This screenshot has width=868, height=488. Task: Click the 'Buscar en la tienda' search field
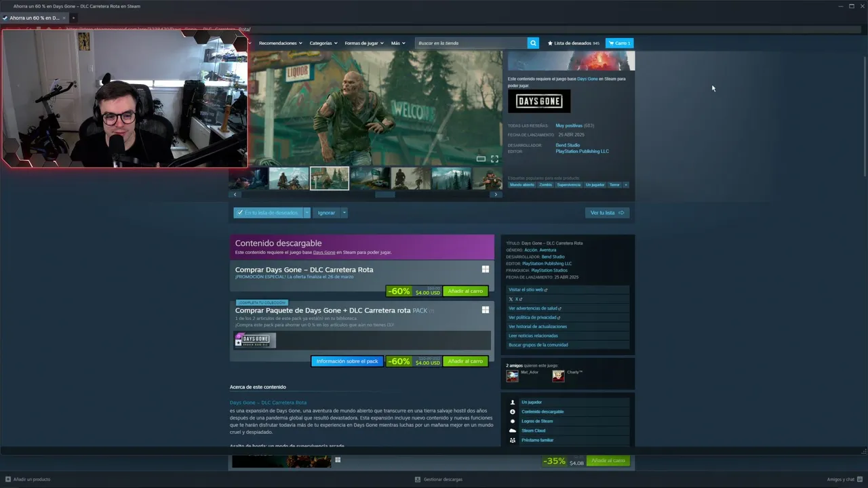pos(471,43)
